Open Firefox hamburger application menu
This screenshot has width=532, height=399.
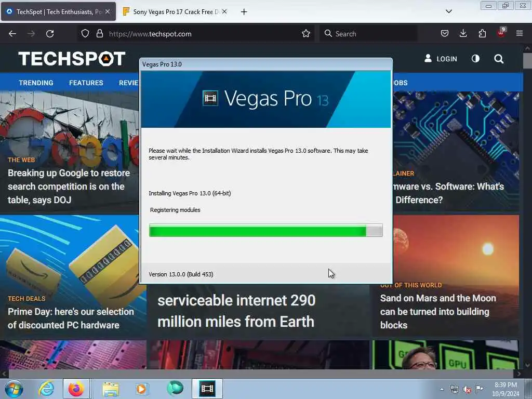click(x=520, y=33)
